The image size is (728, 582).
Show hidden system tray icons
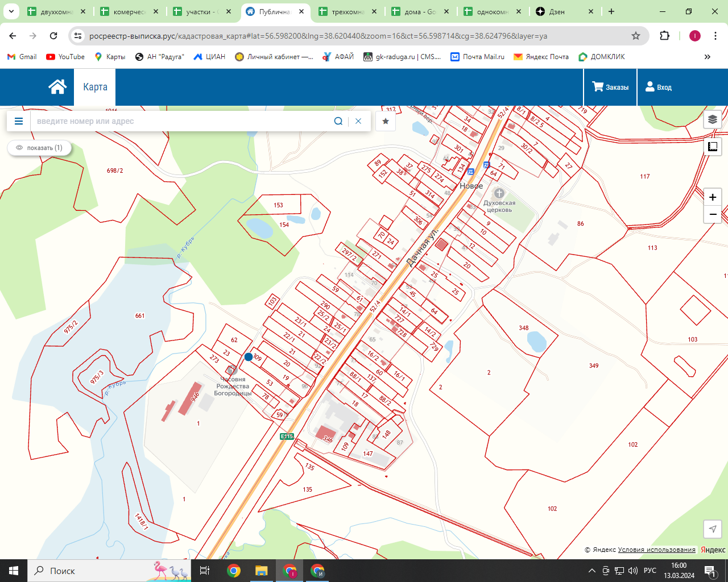591,571
